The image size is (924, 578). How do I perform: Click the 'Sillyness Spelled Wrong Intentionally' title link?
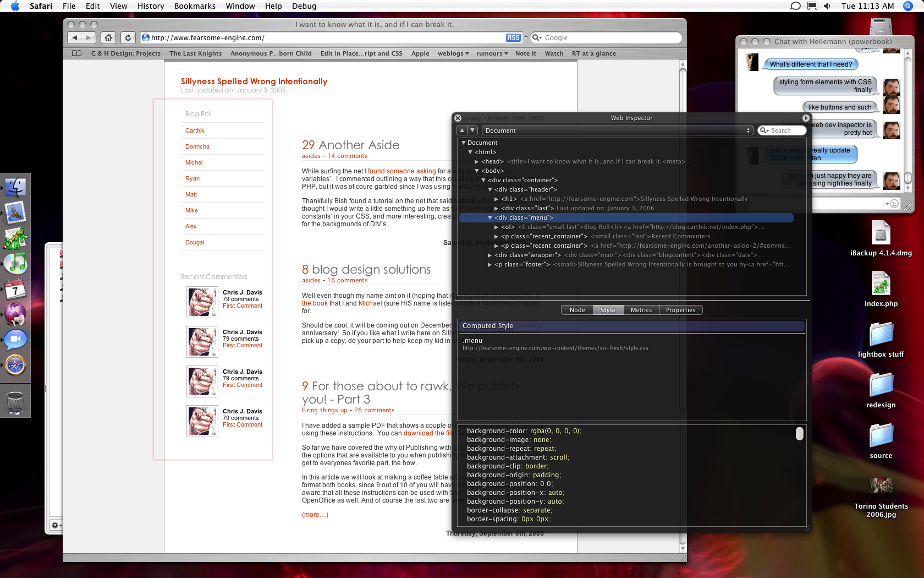click(254, 81)
